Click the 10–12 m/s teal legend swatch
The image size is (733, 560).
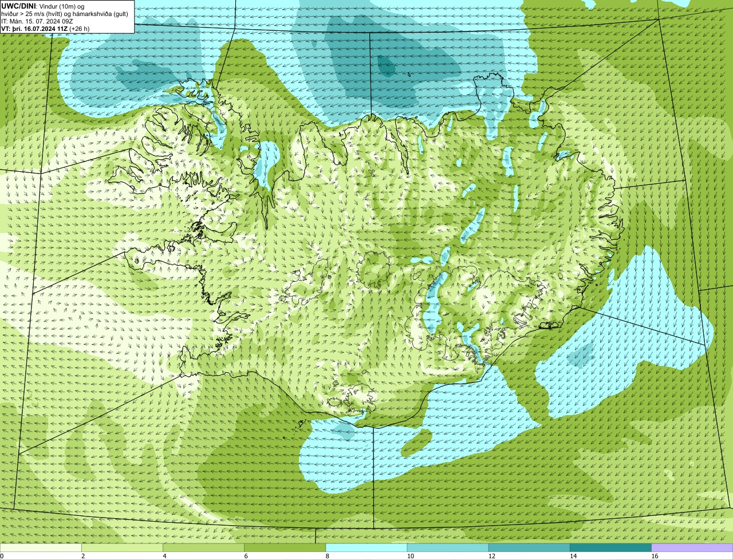point(448,548)
